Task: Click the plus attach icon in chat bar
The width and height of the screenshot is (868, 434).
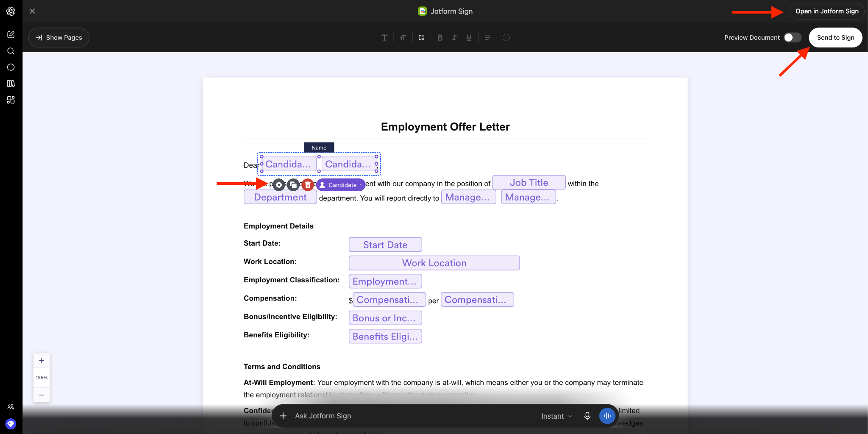Action: [283, 416]
